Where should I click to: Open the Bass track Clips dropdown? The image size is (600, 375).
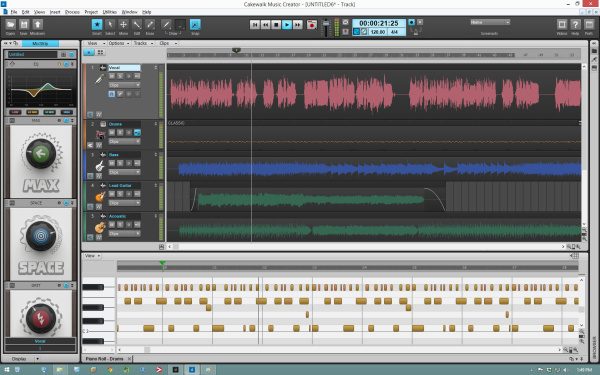click(x=124, y=172)
